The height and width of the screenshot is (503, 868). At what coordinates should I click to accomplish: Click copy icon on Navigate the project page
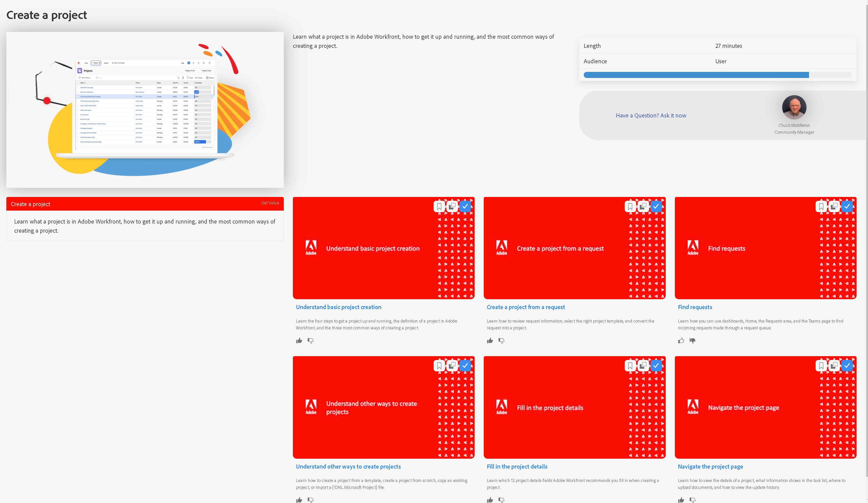pyautogui.click(x=834, y=366)
